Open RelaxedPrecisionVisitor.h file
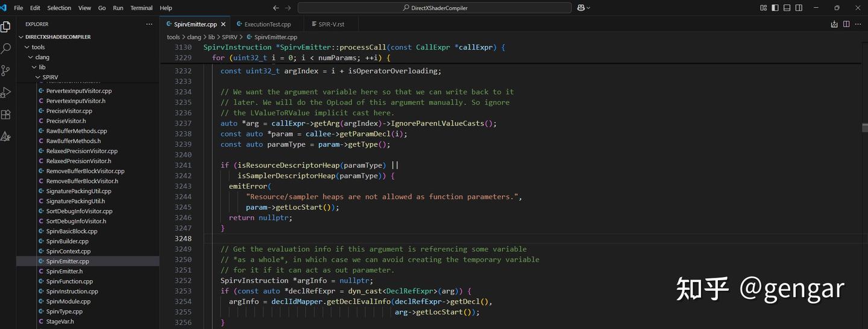 [79, 161]
